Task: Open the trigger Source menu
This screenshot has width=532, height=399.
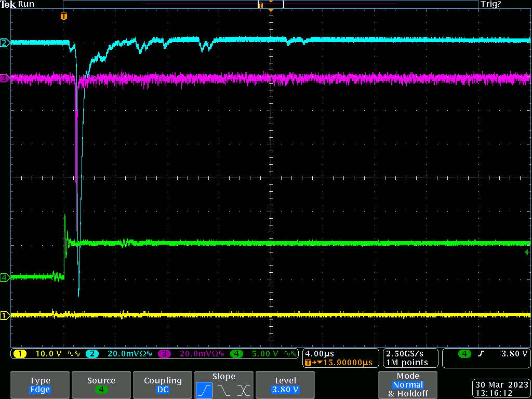Action: [101, 385]
